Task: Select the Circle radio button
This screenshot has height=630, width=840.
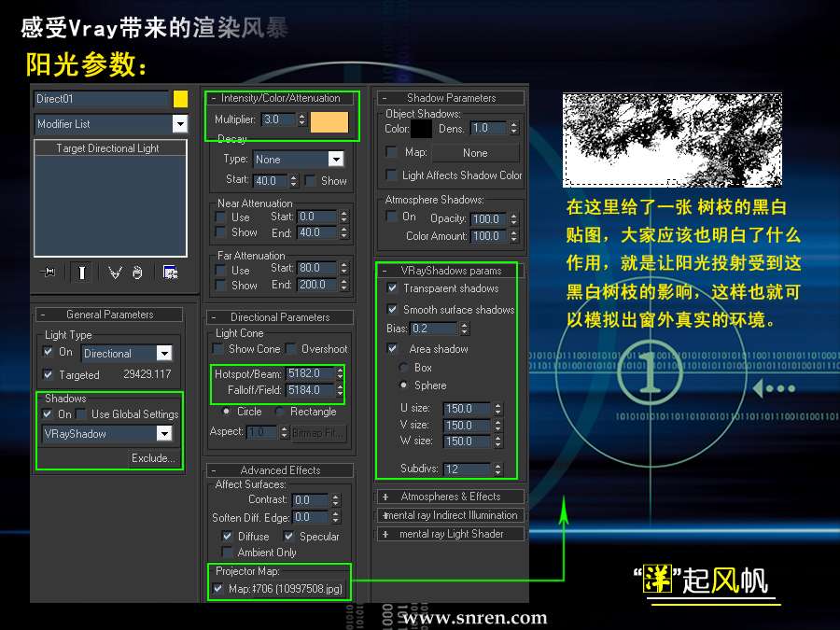Action: pos(227,412)
